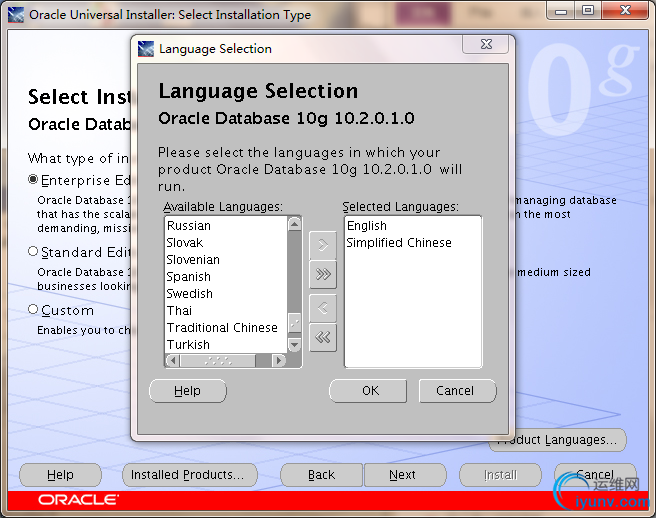This screenshot has height=518, width=656.
Task: Click the Available Languages scroll up arrow
Action: point(295,224)
